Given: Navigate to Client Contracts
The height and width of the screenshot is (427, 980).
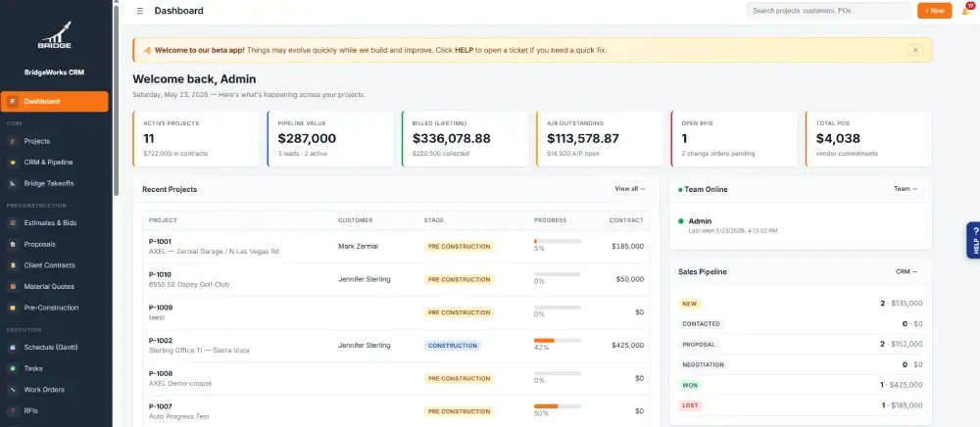Looking at the screenshot, I should pos(55,265).
